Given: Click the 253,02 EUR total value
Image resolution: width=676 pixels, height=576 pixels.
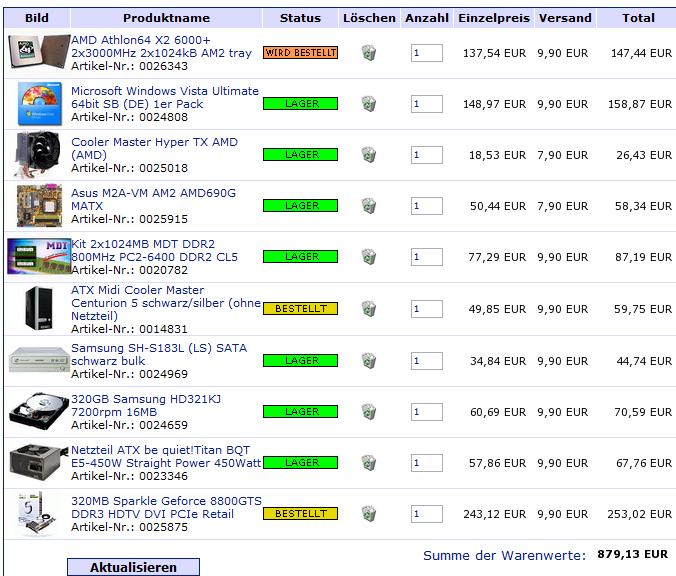Looking at the screenshot, I should tap(639, 514).
